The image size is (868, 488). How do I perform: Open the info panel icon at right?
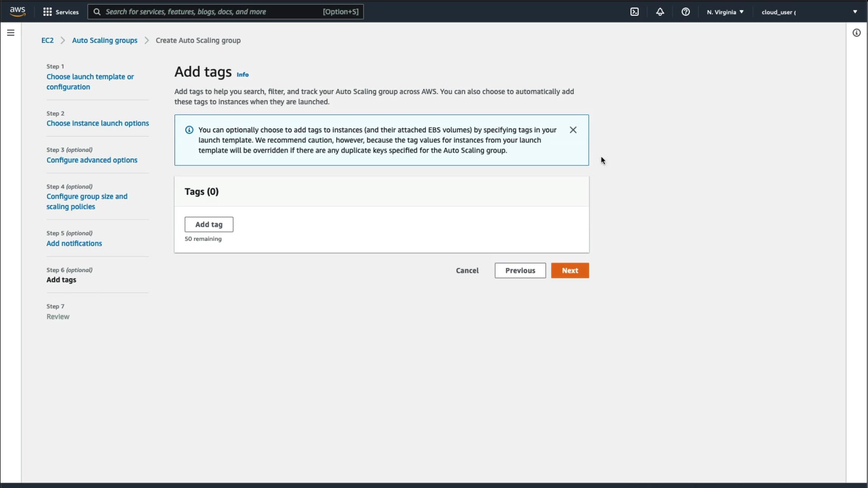856,33
